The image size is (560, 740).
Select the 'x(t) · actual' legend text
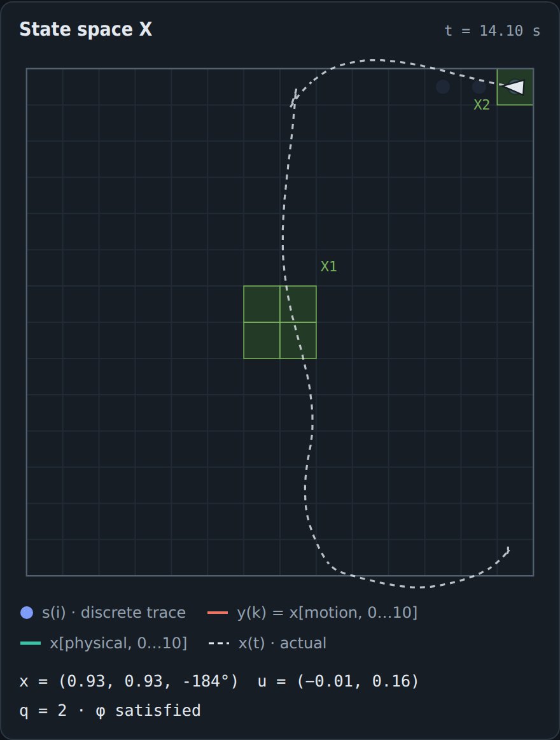[282, 643]
